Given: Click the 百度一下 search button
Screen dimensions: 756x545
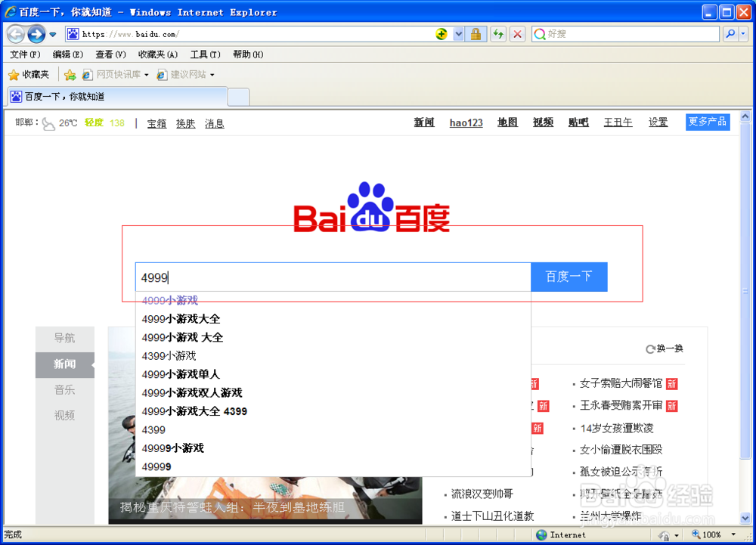Looking at the screenshot, I should tap(569, 277).
